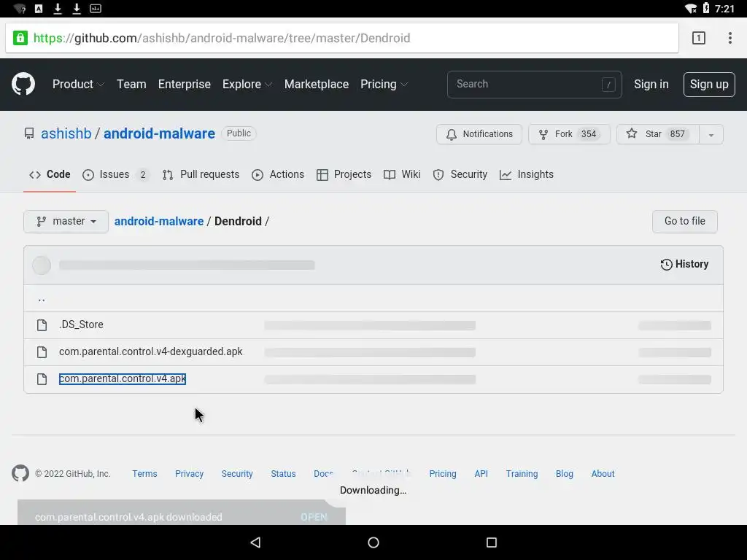Click android-malware in the breadcrumb path

click(x=159, y=222)
